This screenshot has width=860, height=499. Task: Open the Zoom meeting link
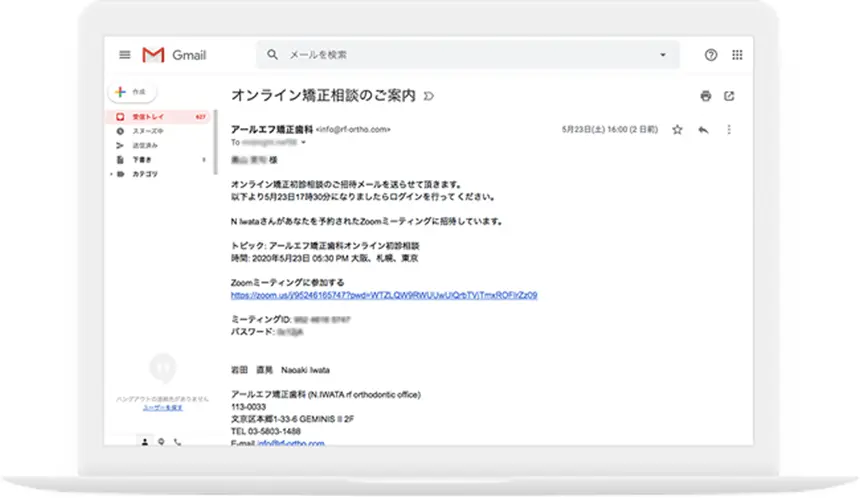pyautogui.click(x=384, y=295)
